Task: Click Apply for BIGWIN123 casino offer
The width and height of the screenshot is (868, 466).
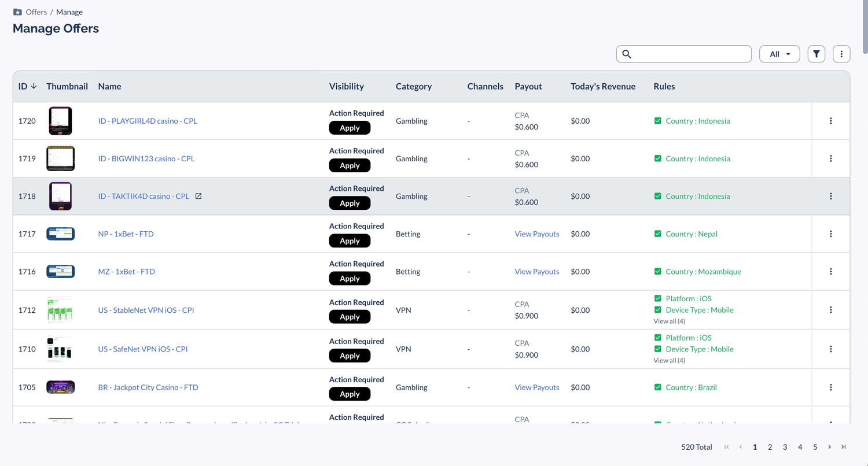Action: click(350, 165)
